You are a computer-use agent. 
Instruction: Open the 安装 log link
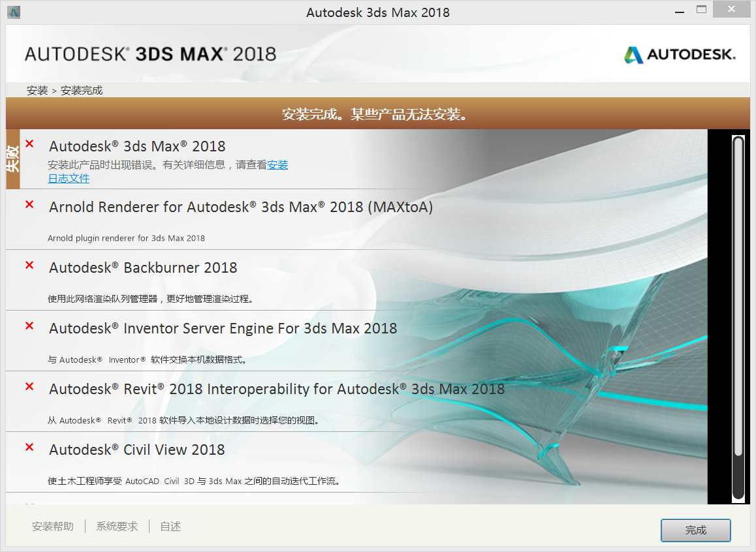tap(277, 164)
